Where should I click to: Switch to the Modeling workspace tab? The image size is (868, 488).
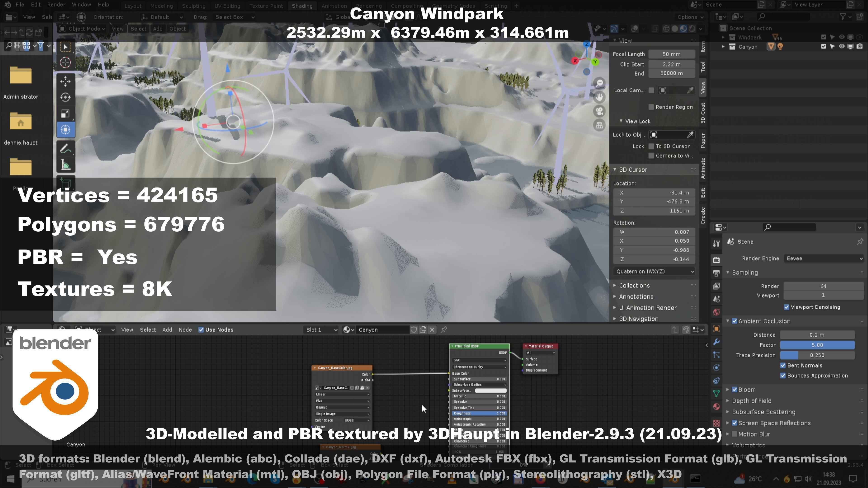[x=161, y=6]
